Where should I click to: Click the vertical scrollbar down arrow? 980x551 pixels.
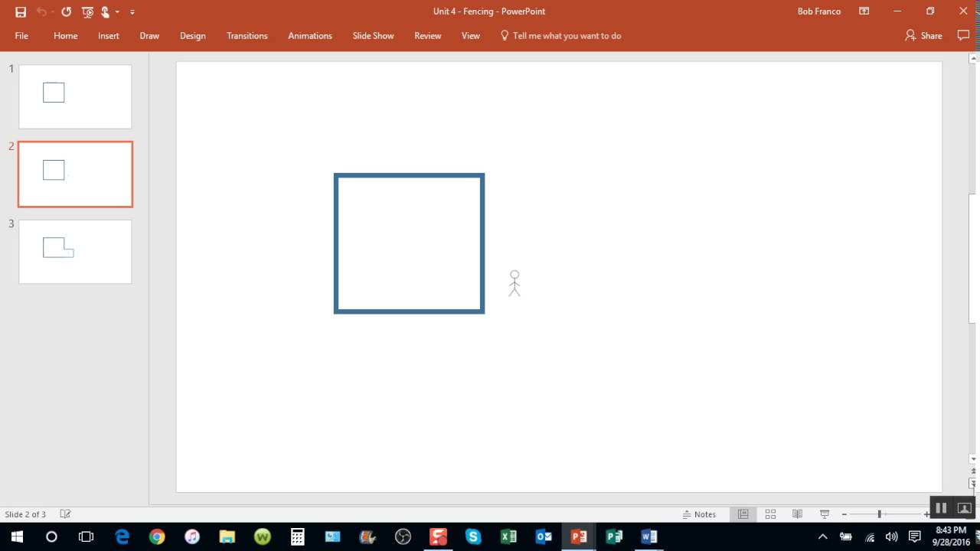[974, 458]
